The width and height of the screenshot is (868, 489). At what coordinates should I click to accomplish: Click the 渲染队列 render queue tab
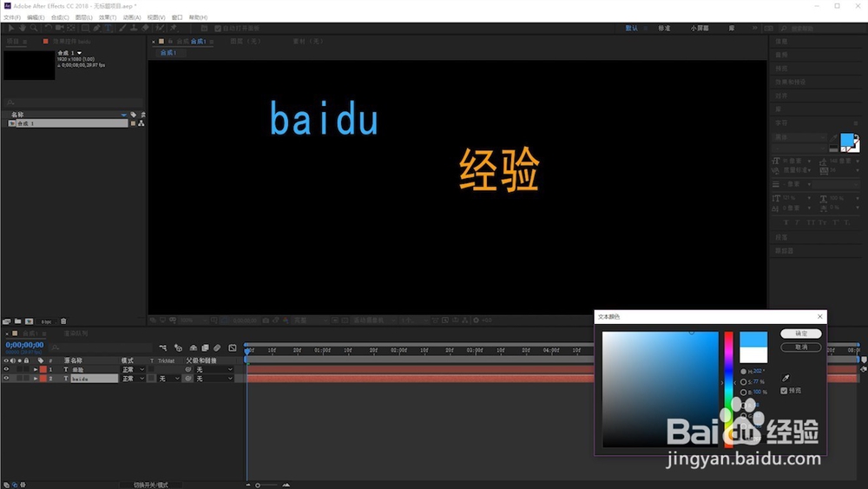76,334
